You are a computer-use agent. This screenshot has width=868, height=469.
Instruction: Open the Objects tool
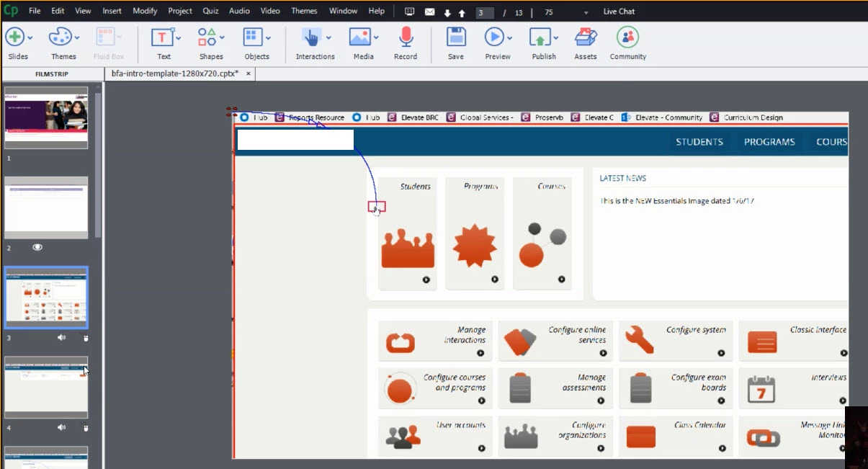253,37
